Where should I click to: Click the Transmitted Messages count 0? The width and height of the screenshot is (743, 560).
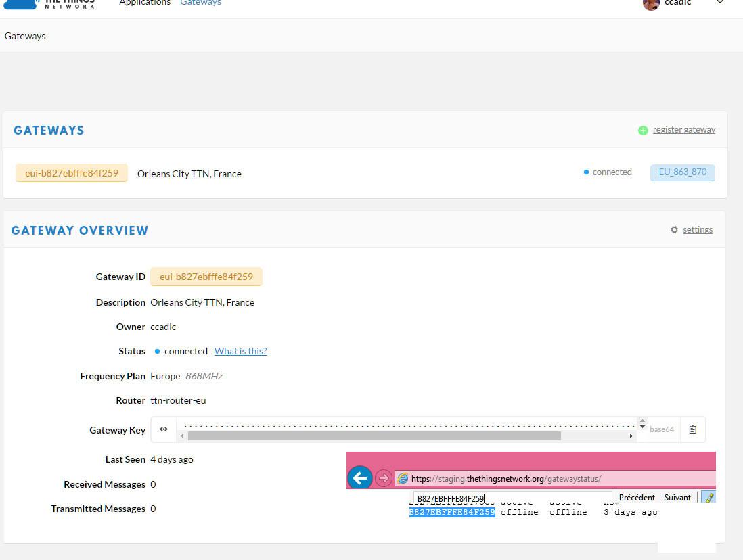pos(153,509)
